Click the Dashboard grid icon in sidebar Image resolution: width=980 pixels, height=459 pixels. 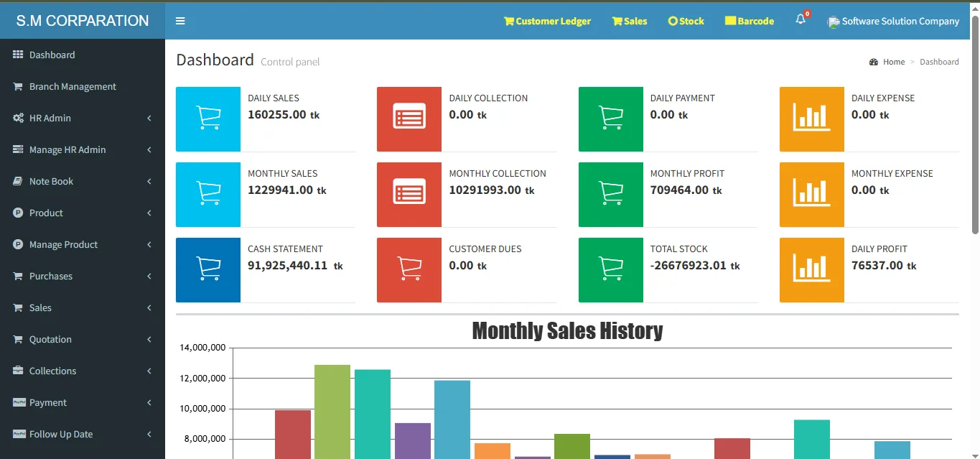(x=18, y=55)
